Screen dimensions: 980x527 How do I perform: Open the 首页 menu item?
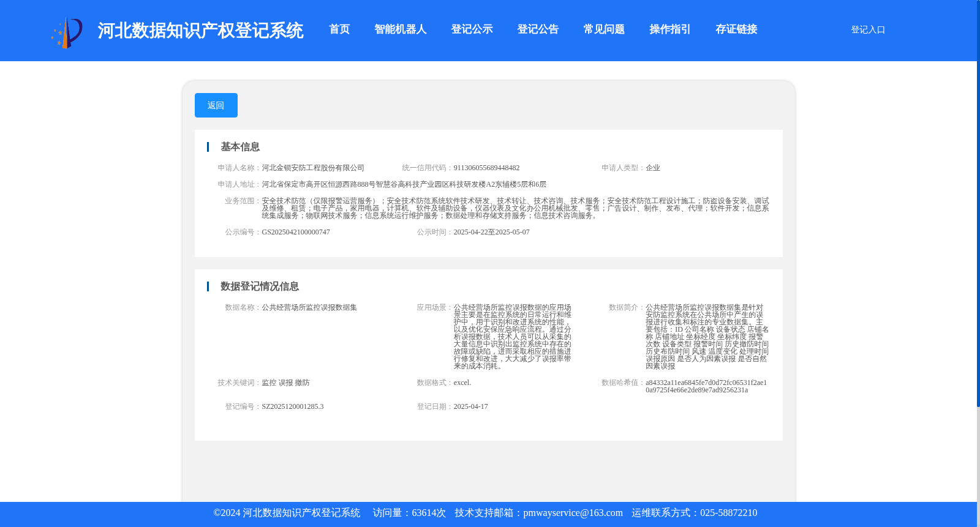339,29
